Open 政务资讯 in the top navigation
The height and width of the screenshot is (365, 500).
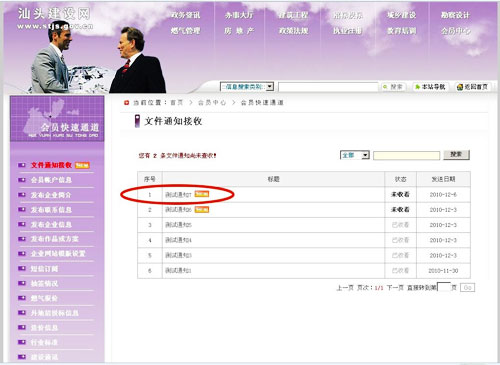pos(185,15)
